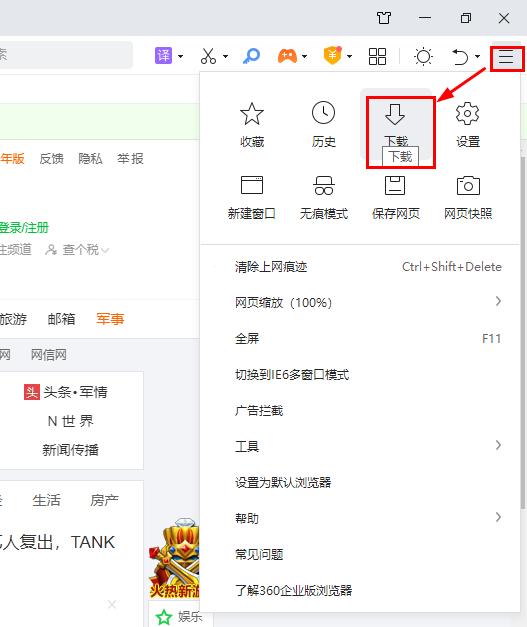The width and height of the screenshot is (527, 627).
Task: Click the 娱乐 entertainment star link
Action: click(179, 617)
